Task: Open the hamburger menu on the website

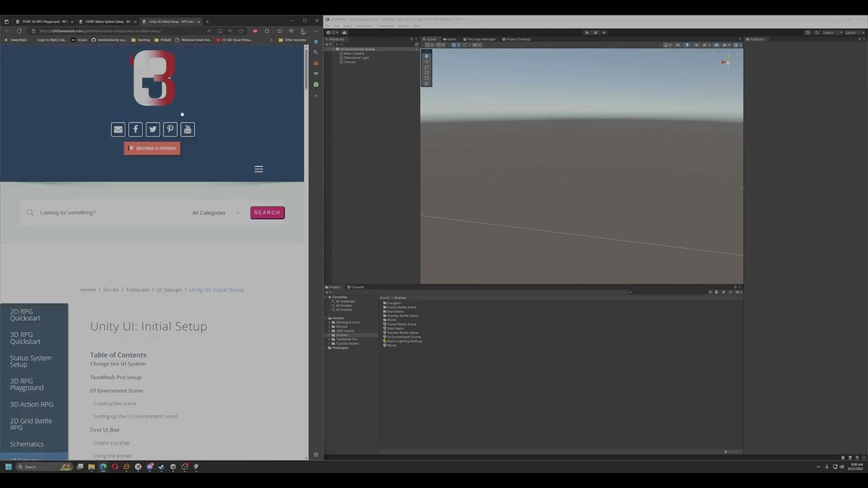Action: [258, 169]
